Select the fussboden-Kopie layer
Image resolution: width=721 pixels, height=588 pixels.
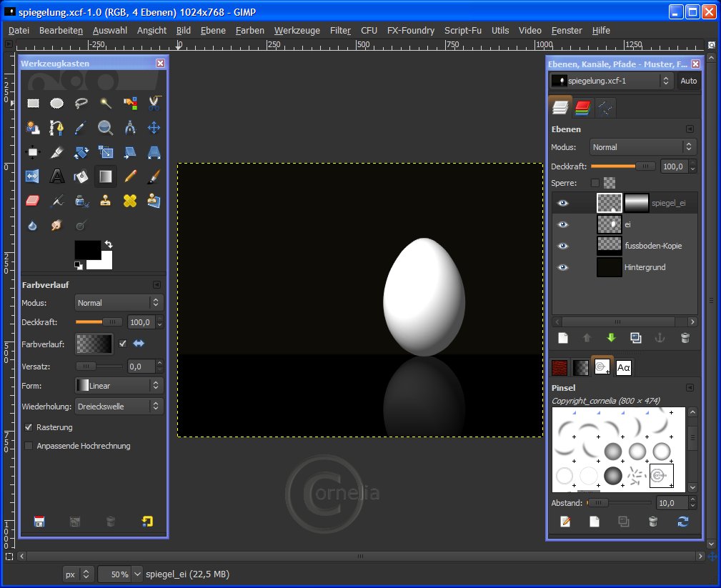click(x=652, y=246)
